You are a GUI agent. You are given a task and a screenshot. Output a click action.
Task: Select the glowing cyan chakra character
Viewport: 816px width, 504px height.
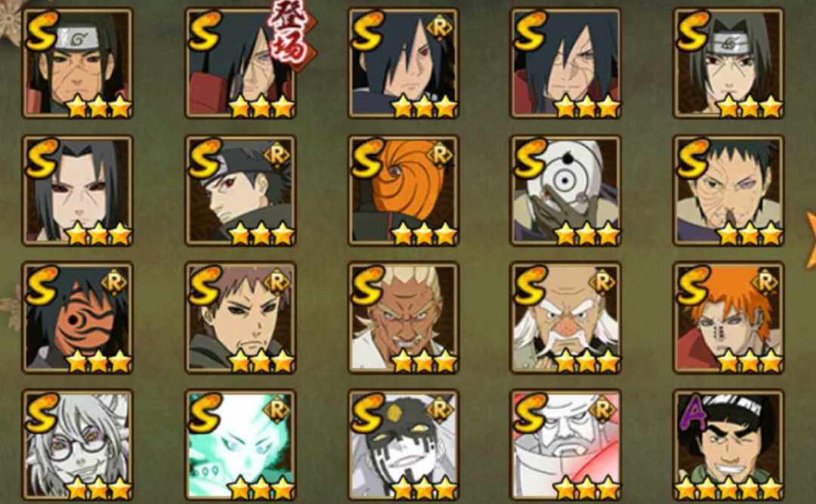pyautogui.click(x=240, y=445)
